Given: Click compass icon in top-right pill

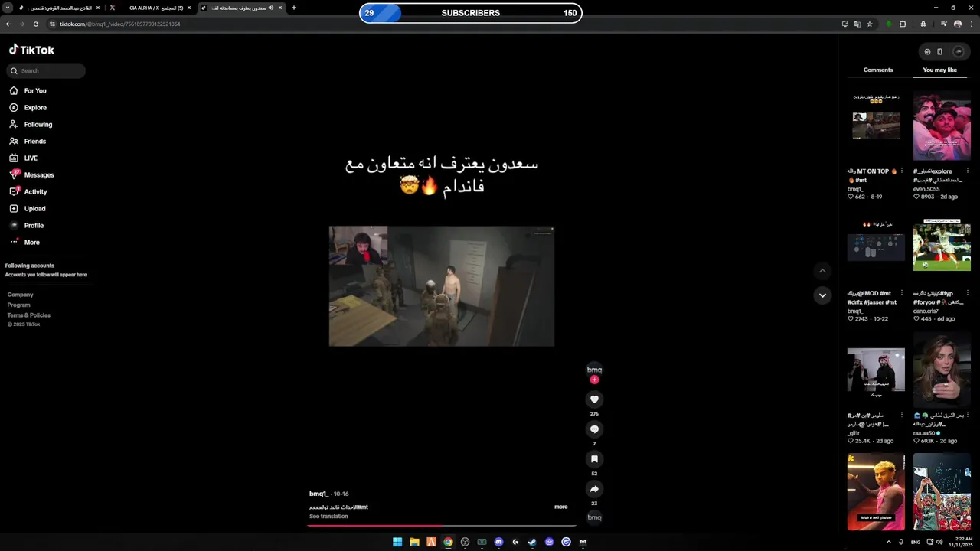Looking at the screenshot, I should [x=927, y=52].
